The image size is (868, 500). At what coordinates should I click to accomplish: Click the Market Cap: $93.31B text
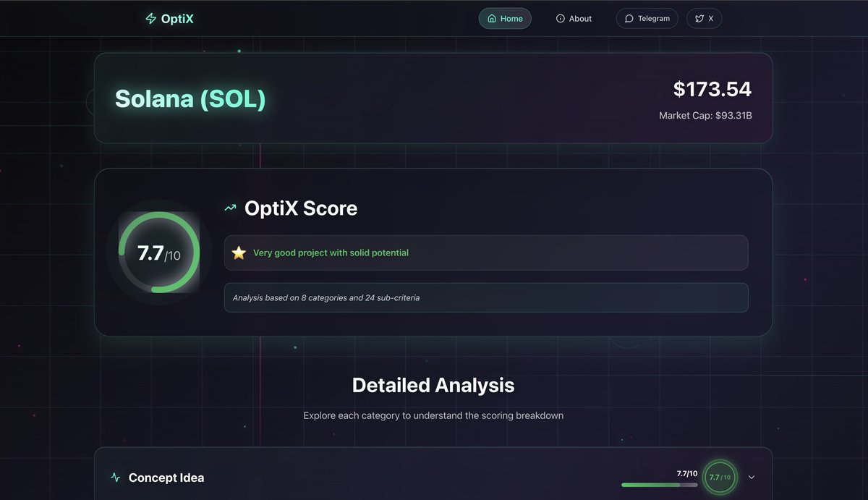(705, 115)
